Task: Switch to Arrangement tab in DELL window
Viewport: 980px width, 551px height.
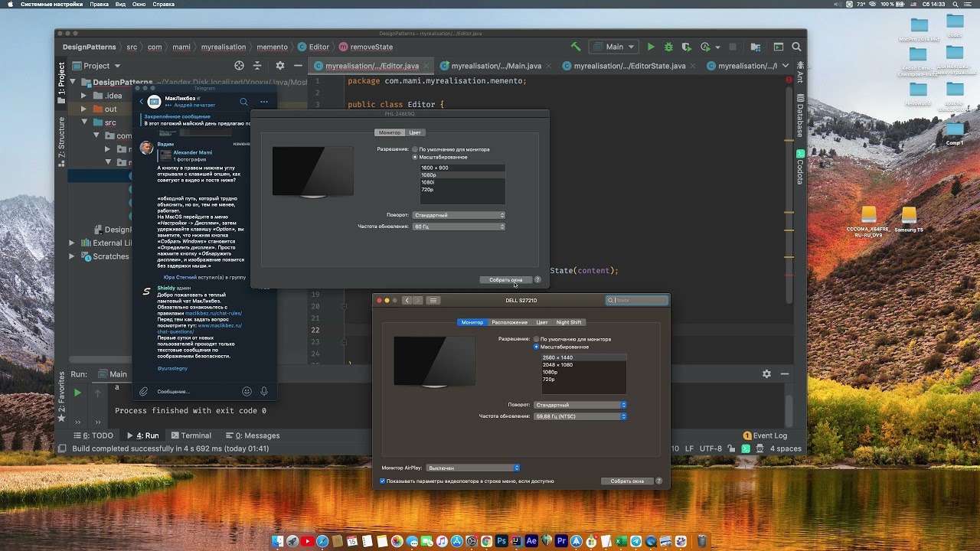Action: click(509, 322)
